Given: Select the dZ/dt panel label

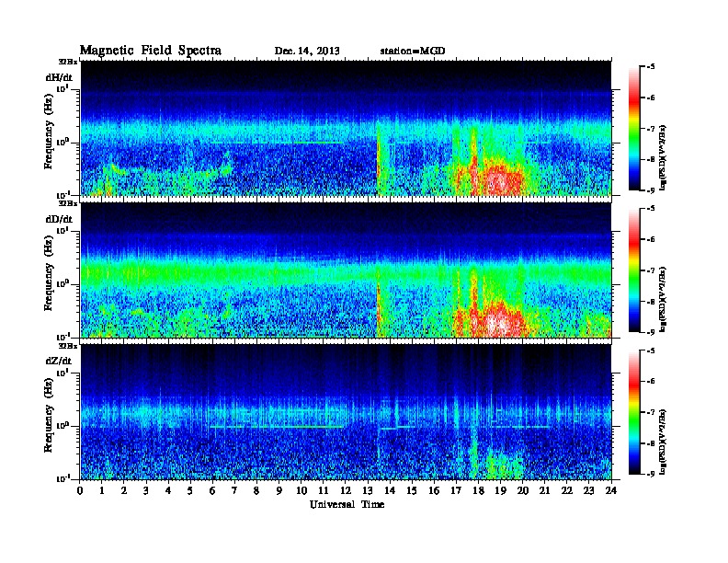Looking at the screenshot, I should click(x=59, y=361).
